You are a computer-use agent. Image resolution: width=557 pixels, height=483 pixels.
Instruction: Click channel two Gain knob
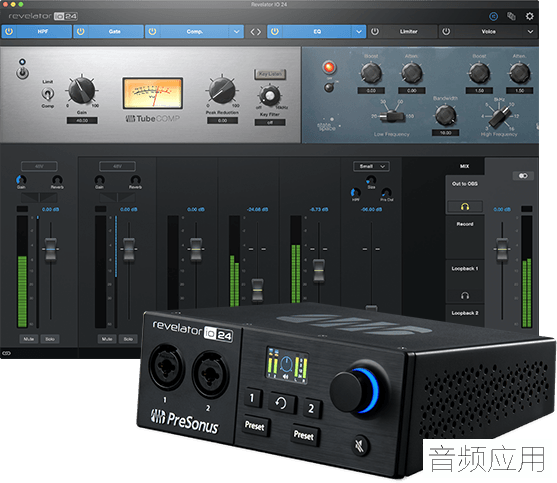point(99,180)
